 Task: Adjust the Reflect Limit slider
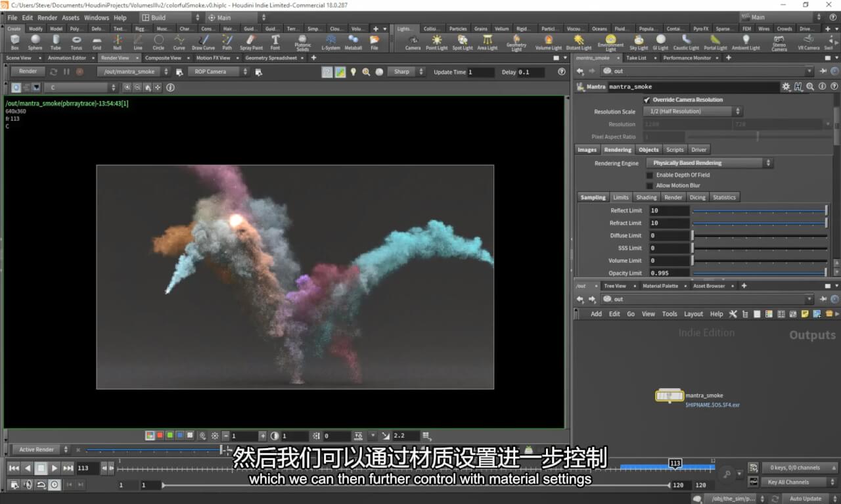pyautogui.click(x=760, y=211)
